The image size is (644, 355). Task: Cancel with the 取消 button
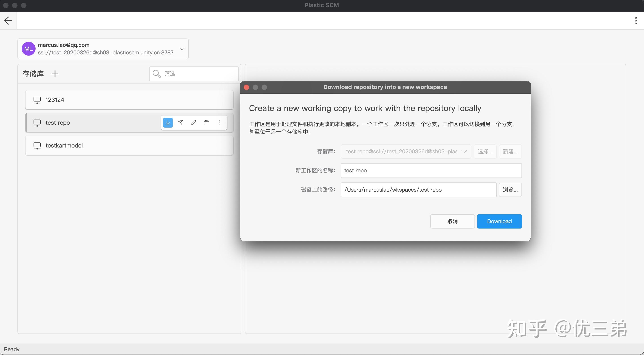tap(452, 221)
